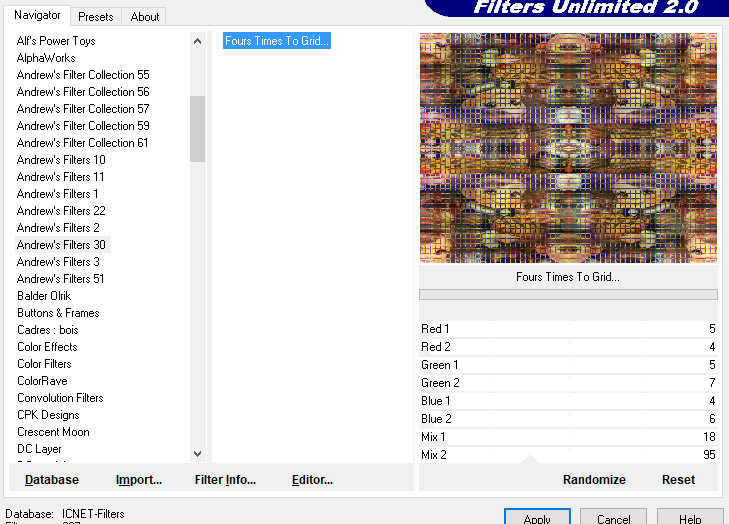Adjust the Red 2 slider
The height and width of the screenshot is (524, 729).
click(568, 347)
